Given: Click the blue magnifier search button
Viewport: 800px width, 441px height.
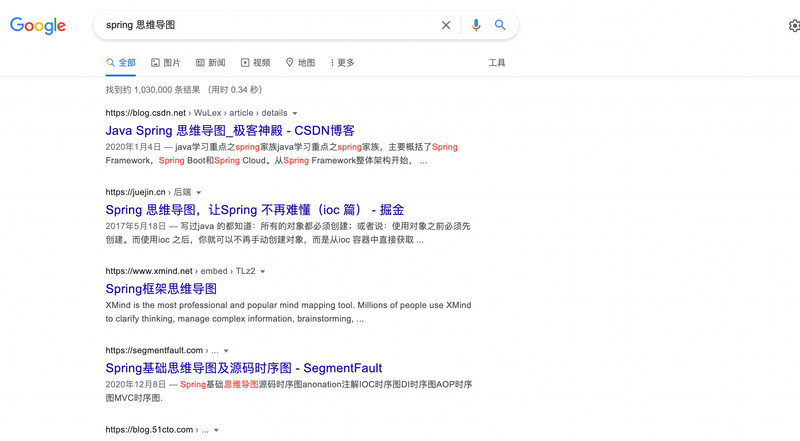Looking at the screenshot, I should coord(500,25).
